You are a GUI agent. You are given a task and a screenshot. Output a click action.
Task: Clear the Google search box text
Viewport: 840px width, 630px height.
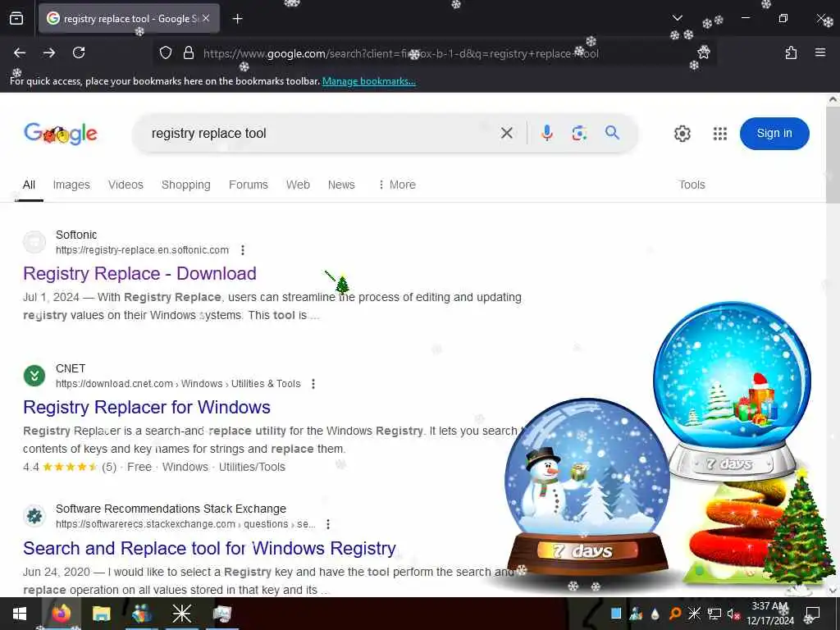(506, 133)
